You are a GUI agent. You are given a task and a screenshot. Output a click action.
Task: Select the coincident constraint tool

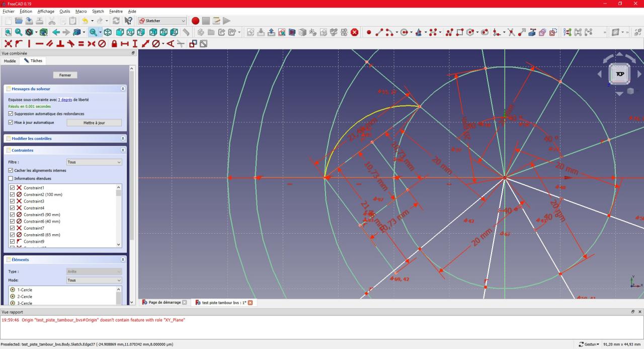(8, 44)
